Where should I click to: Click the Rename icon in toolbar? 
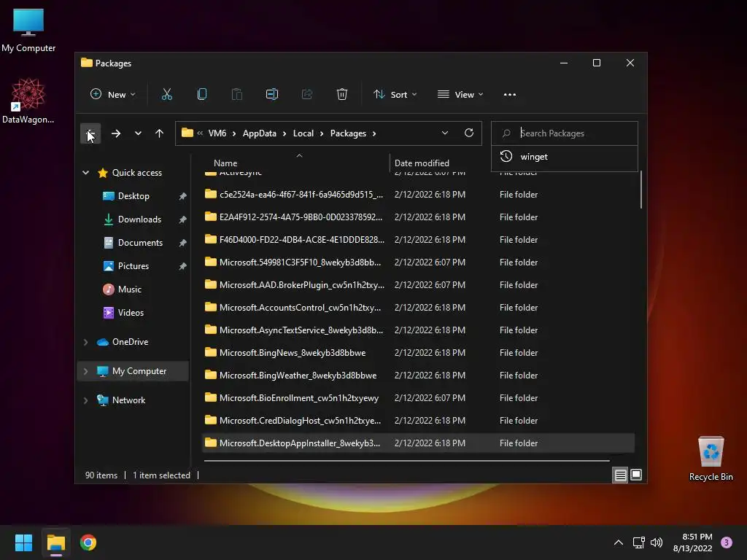click(x=272, y=94)
